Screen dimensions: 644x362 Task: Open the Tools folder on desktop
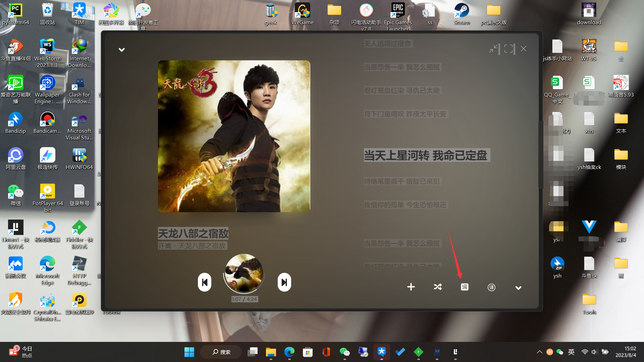589,304
